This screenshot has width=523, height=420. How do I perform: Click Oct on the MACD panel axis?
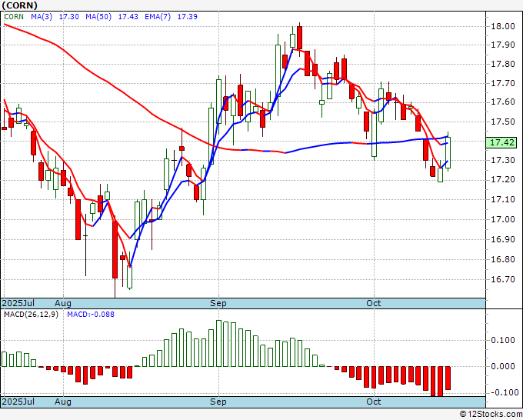click(x=373, y=402)
